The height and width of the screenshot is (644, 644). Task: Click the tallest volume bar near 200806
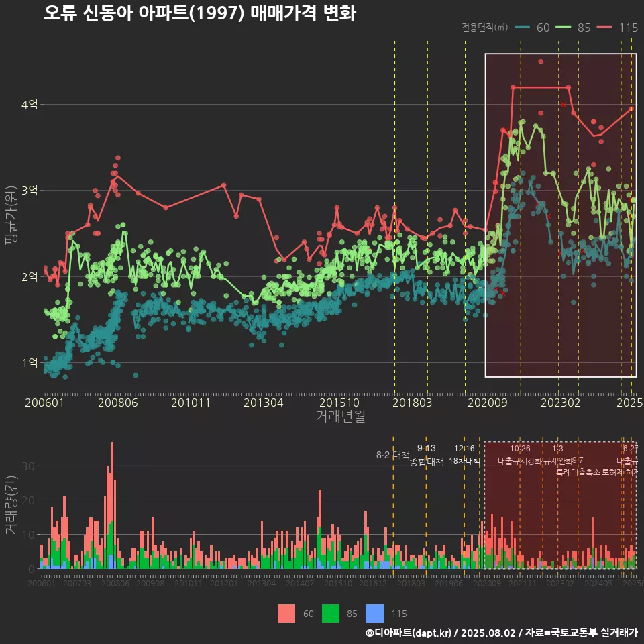pos(112,505)
